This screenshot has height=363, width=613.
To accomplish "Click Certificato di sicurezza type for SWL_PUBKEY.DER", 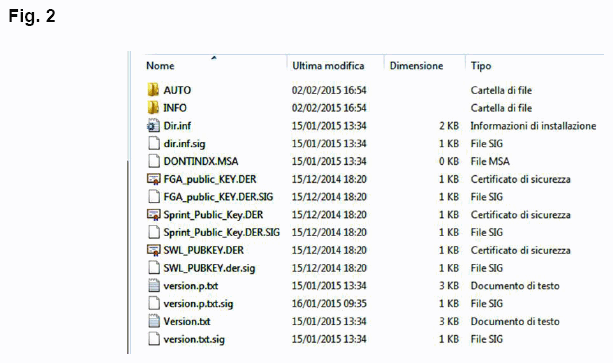I will [520, 250].
